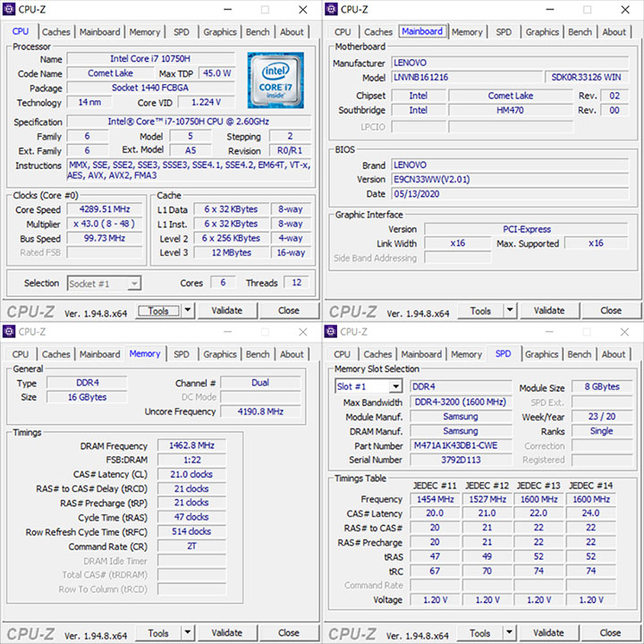The image size is (644, 644).
Task: Select Graphics tab in Memory window
Action: coord(220,354)
